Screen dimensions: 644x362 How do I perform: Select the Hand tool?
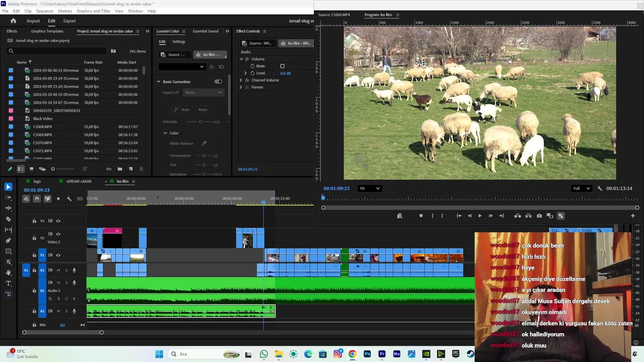9,273
